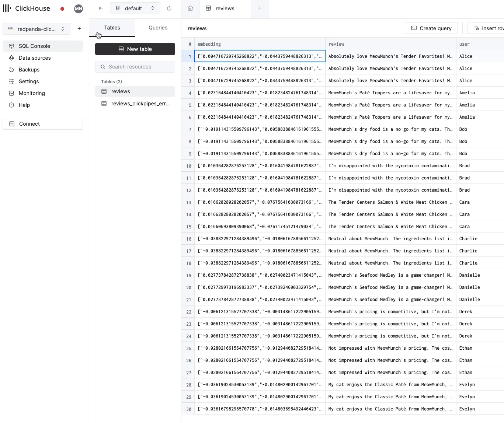Click the embedding cell in row 7
Image resolution: width=504 pixels, height=423 pixels.
coord(260,129)
